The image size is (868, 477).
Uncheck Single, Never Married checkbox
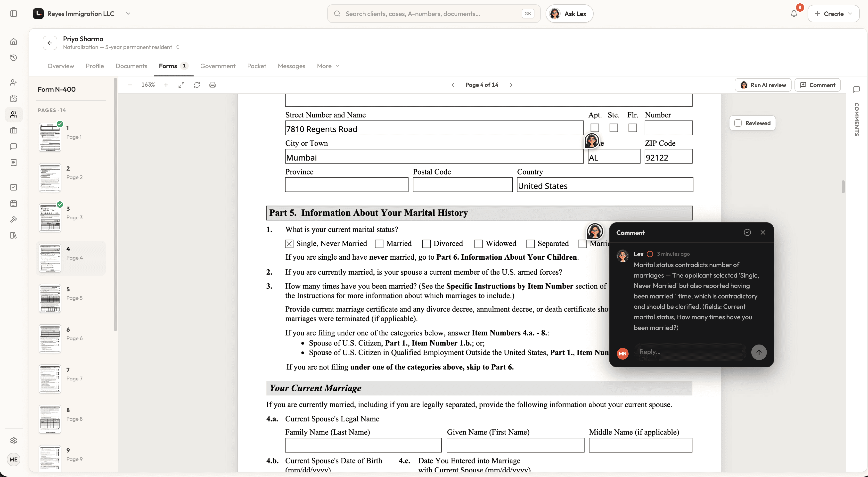point(289,244)
